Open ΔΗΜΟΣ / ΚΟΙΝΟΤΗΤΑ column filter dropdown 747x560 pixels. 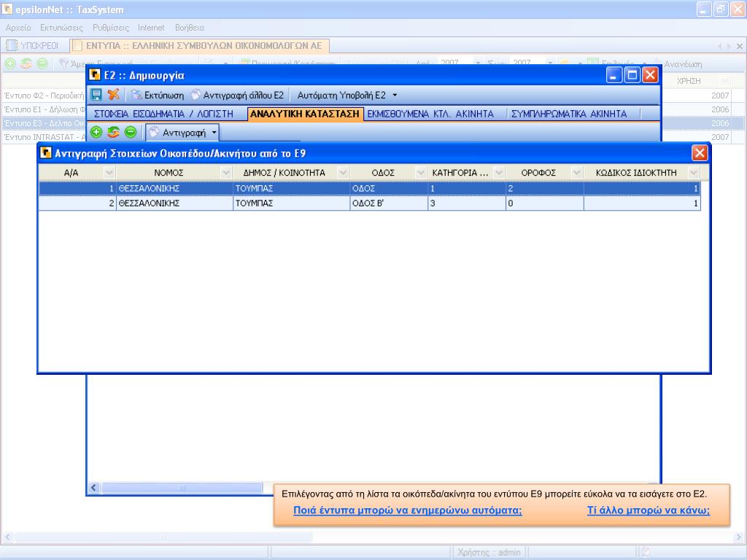(343, 172)
